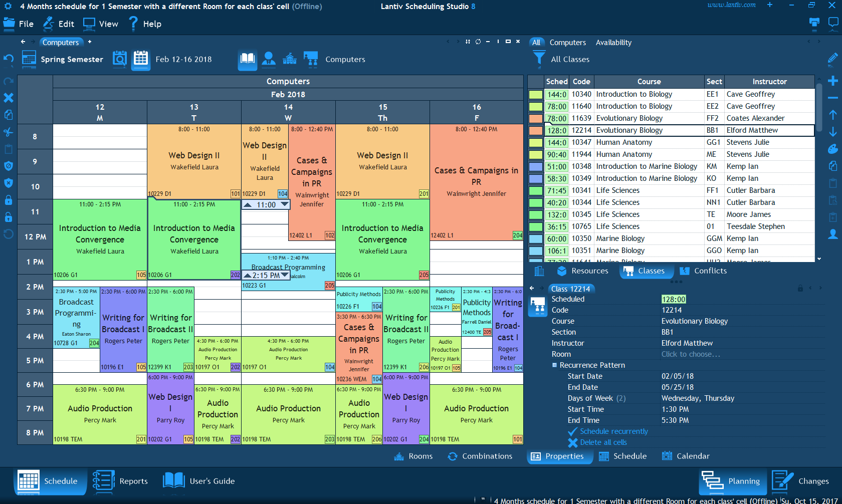Select the Cut tool in the left toolbar

pyautogui.click(x=9, y=131)
